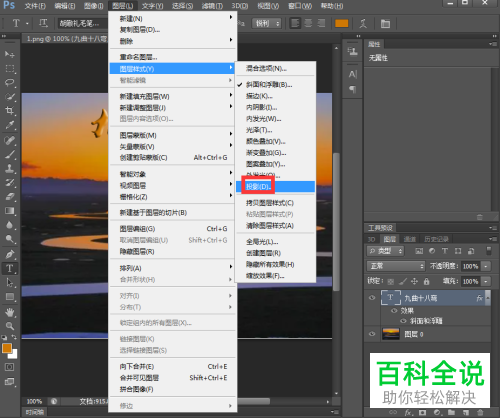
Task: Open the layer filter 类型 dropdown
Action: (385, 251)
